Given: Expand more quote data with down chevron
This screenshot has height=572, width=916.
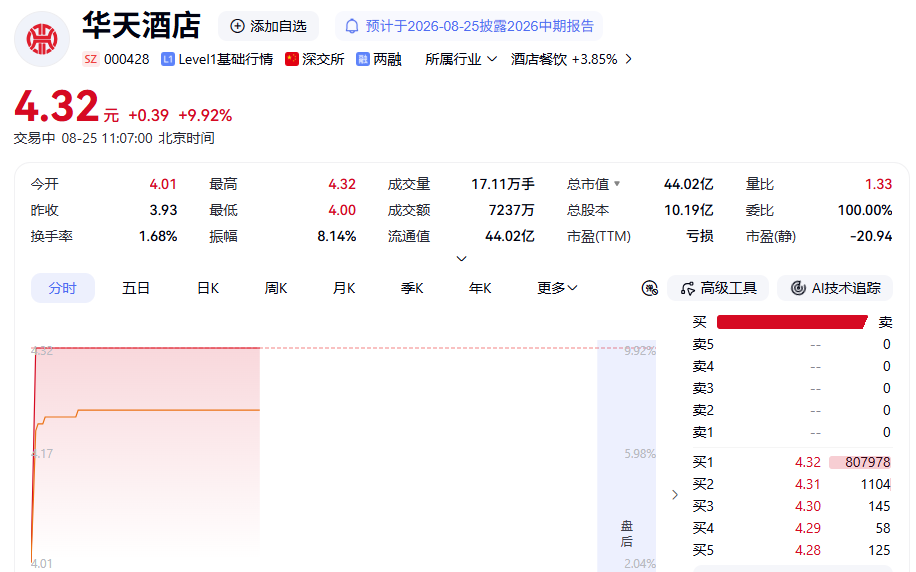Looking at the screenshot, I should click(462, 258).
